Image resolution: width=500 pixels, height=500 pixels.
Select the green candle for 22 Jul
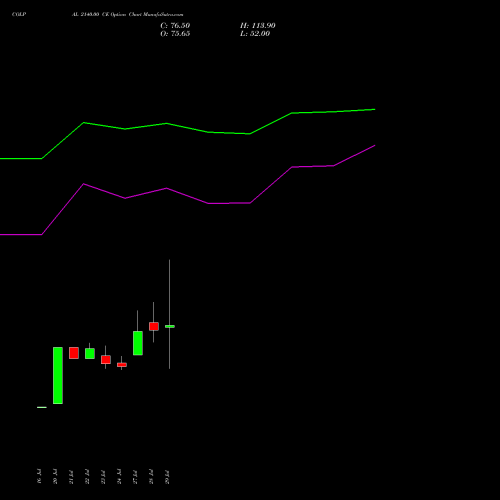[90, 353]
